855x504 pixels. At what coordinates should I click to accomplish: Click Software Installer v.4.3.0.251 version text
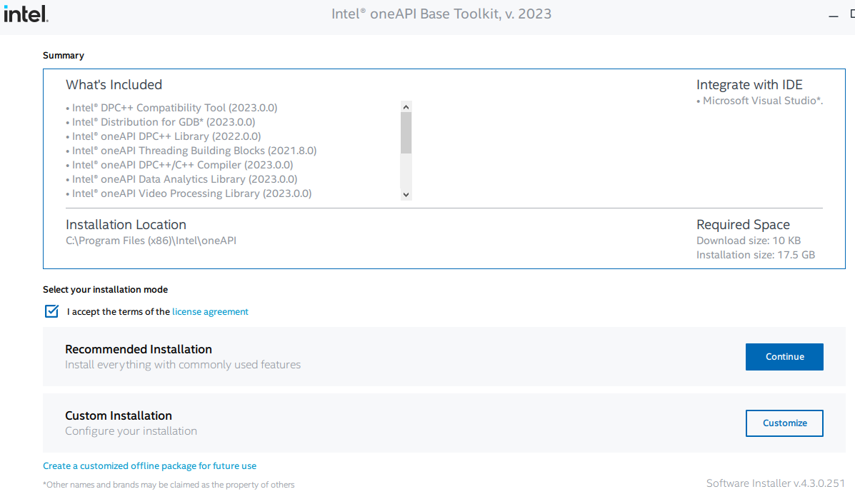[x=776, y=483]
